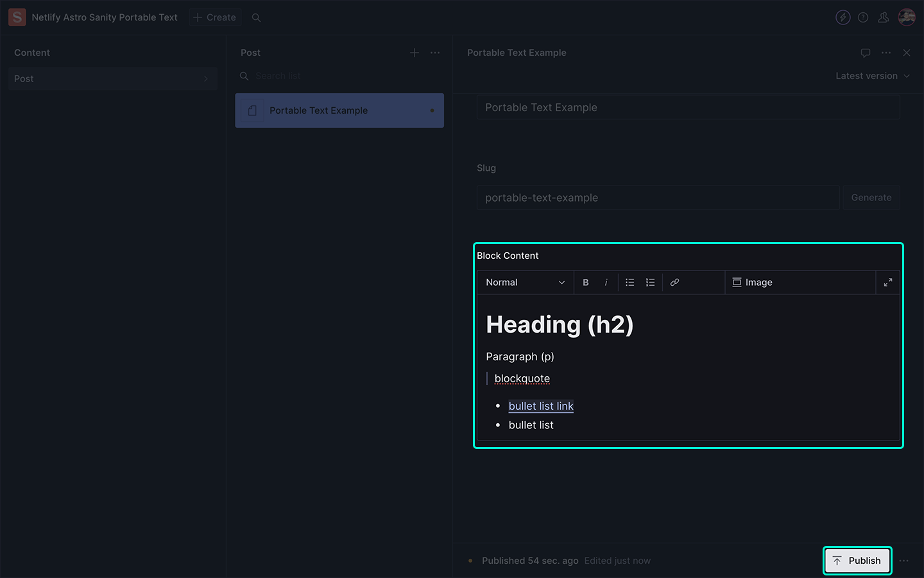Viewport: 924px width, 578px height.
Task: Click the Sanity logo icon
Action: tap(17, 17)
